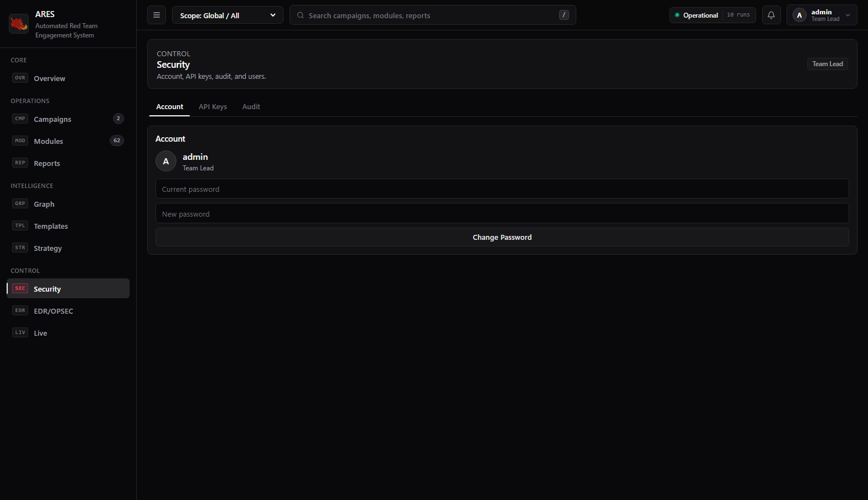This screenshot has height=500, width=868.
Task: Open Reports in the sidebar
Action: 68,163
